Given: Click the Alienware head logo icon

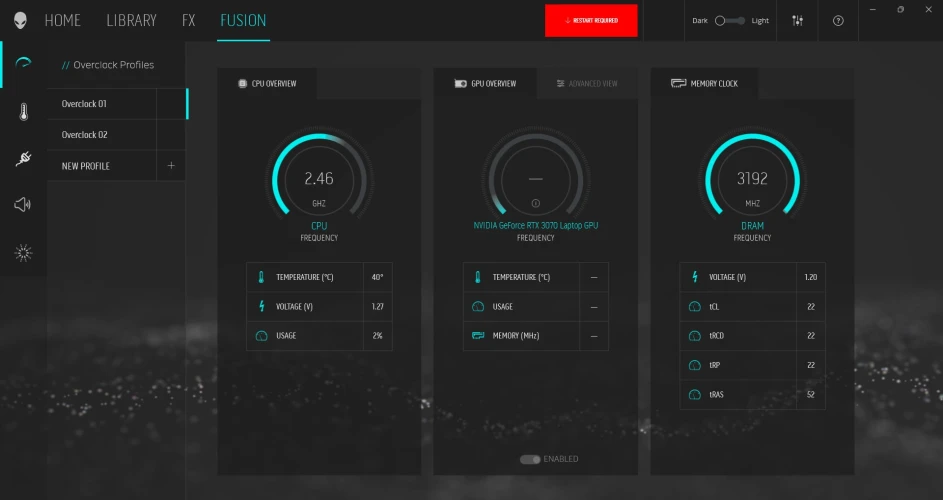Looking at the screenshot, I should tap(21, 20).
